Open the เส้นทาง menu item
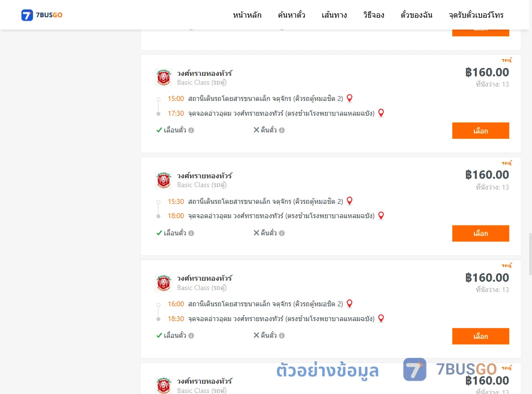This screenshot has height=394, width=532. [x=334, y=15]
